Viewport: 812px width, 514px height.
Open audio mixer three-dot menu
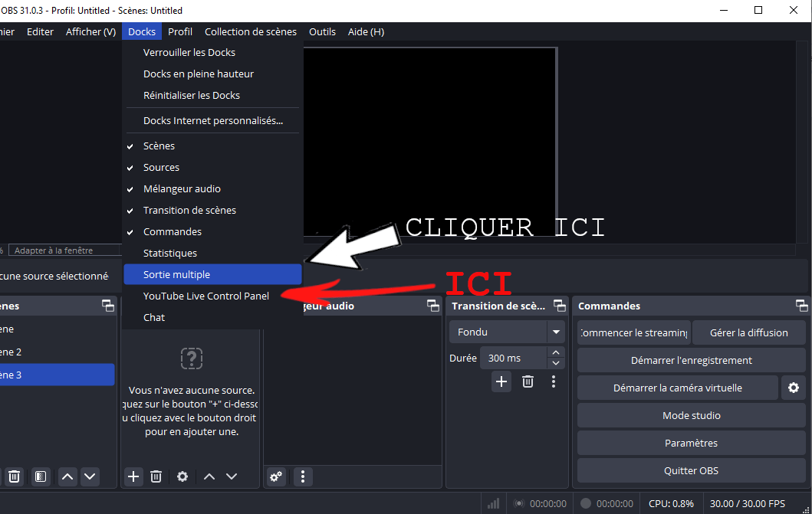coord(303,476)
